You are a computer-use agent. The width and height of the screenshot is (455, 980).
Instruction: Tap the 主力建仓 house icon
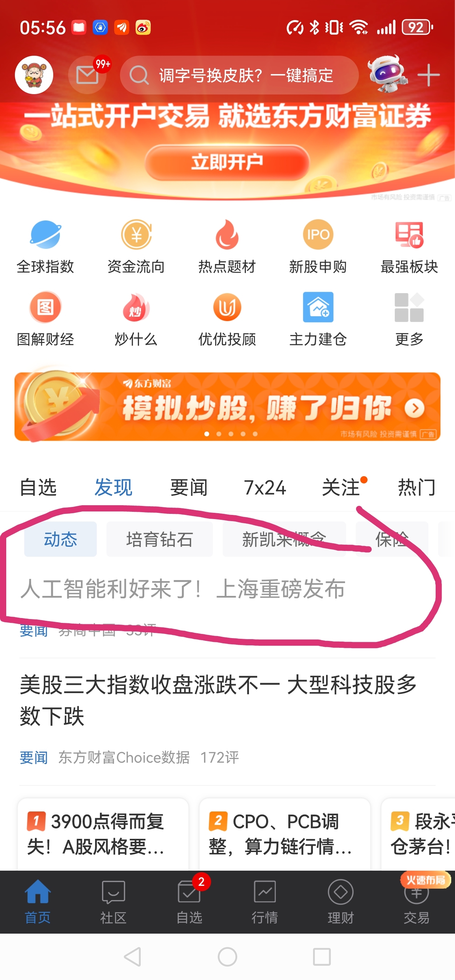click(318, 307)
